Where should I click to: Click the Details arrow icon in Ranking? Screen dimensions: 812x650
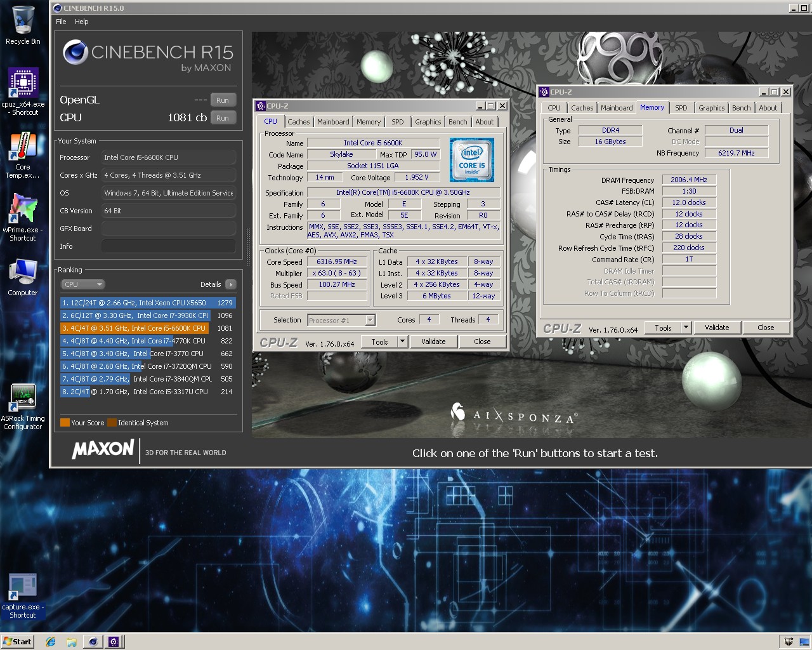click(x=231, y=284)
